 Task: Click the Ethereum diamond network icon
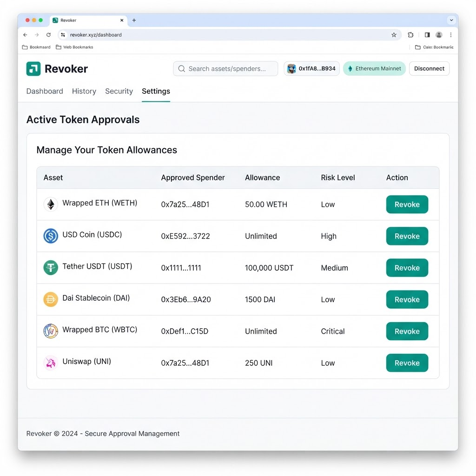(350, 69)
